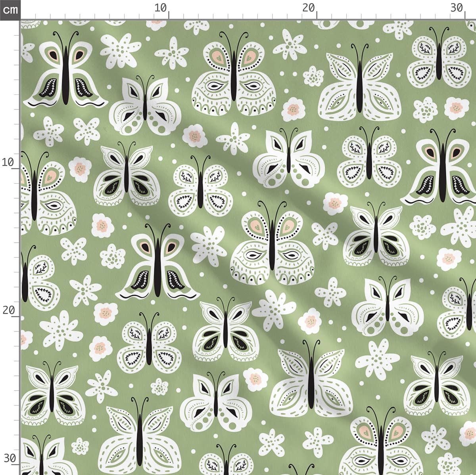Click the 10 mark on the top ruler
The image size is (476, 475).
click(161, 8)
